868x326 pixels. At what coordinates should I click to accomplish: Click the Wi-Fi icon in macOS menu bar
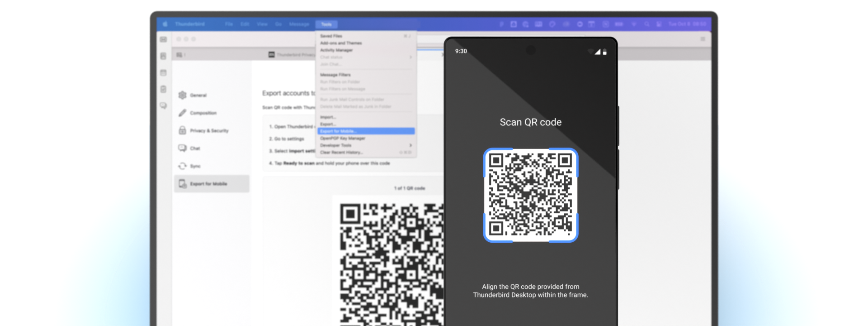tap(634, 24)
